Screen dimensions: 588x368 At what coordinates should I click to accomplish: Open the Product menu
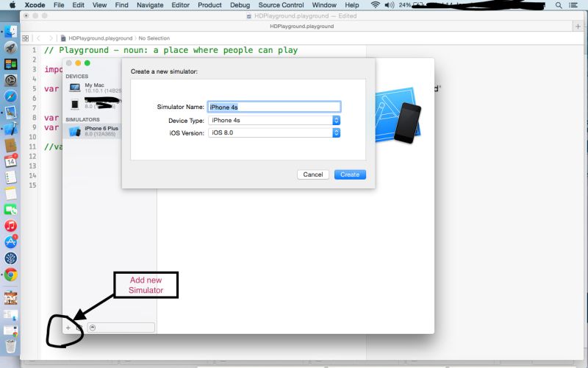[x=209, y=5]
